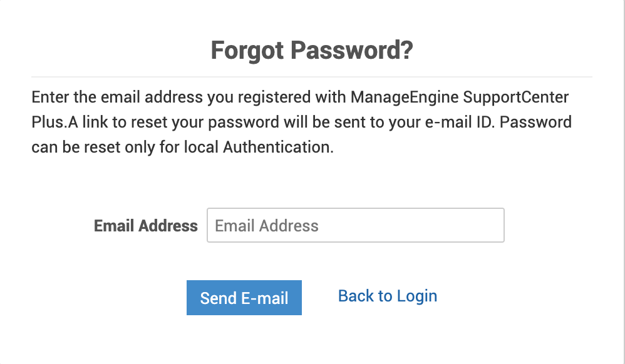Click the horizontal divider below the heading
Image resolution: width=625 pixels, height=364 pixels.
(312, 77)
